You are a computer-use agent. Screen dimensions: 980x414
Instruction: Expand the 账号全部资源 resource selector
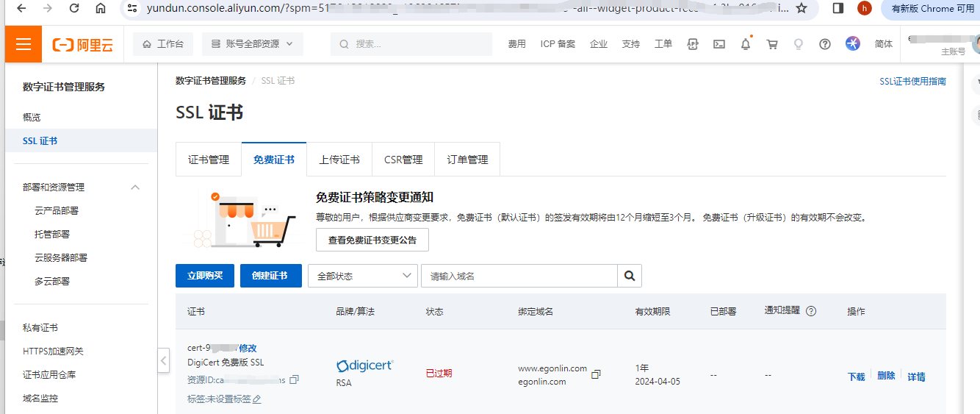pyautogui.click(x=253, y=44)
